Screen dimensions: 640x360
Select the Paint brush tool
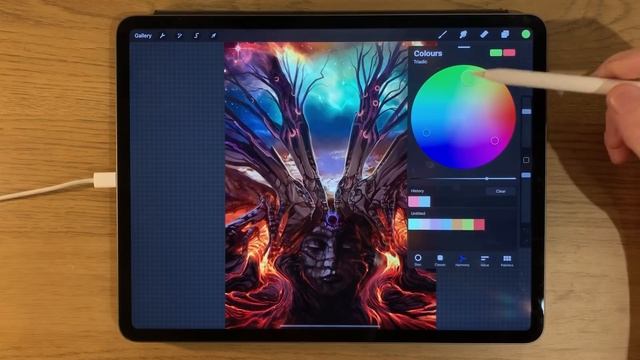442,35
